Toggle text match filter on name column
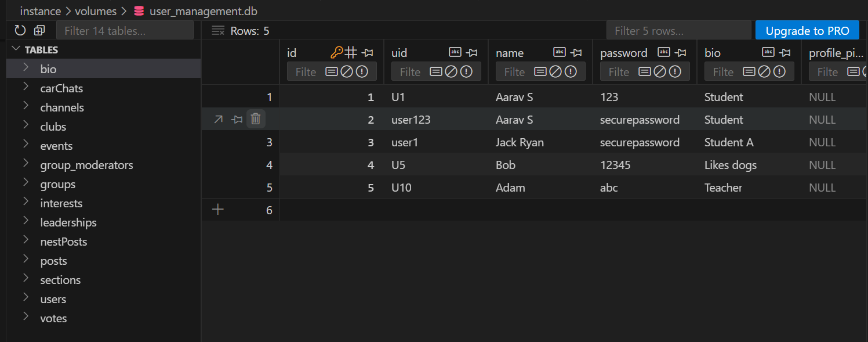The width and height of the screenshot is (868, 342). pyautogui.click(x=540, y=72)
